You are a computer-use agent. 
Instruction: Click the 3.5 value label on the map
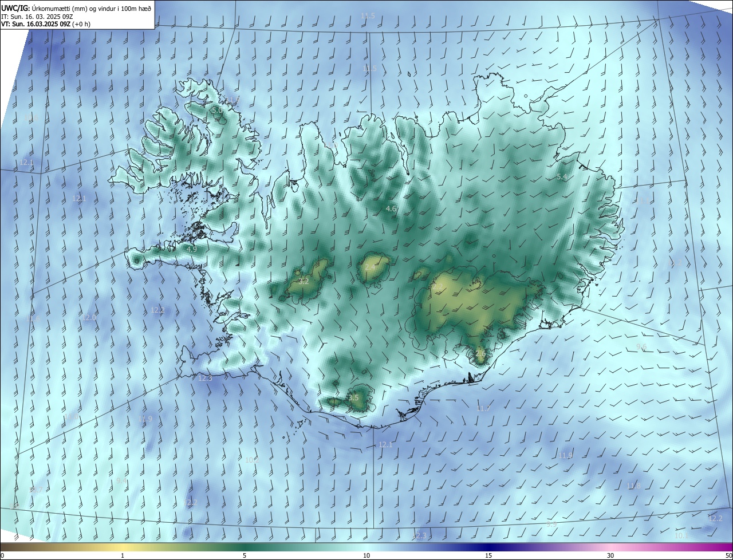pyautogui.click(x=353, y=397)
